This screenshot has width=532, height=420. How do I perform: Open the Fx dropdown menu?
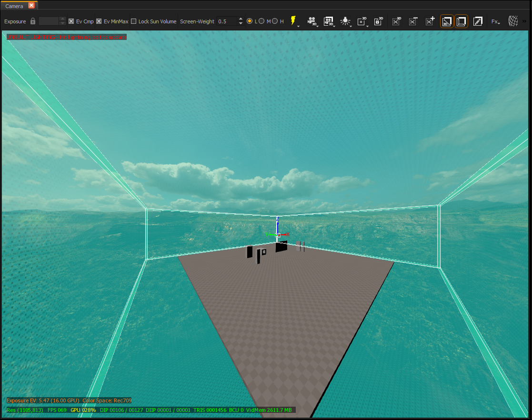(x=496, y=22)
